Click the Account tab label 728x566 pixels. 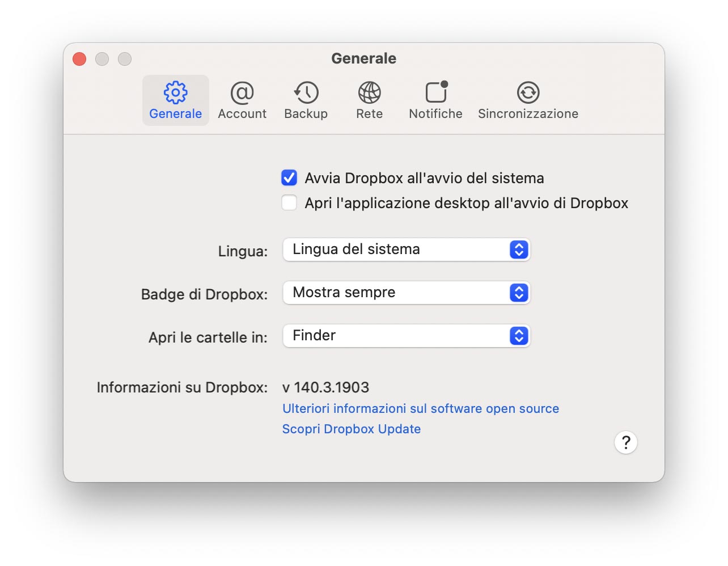(242, 114)
